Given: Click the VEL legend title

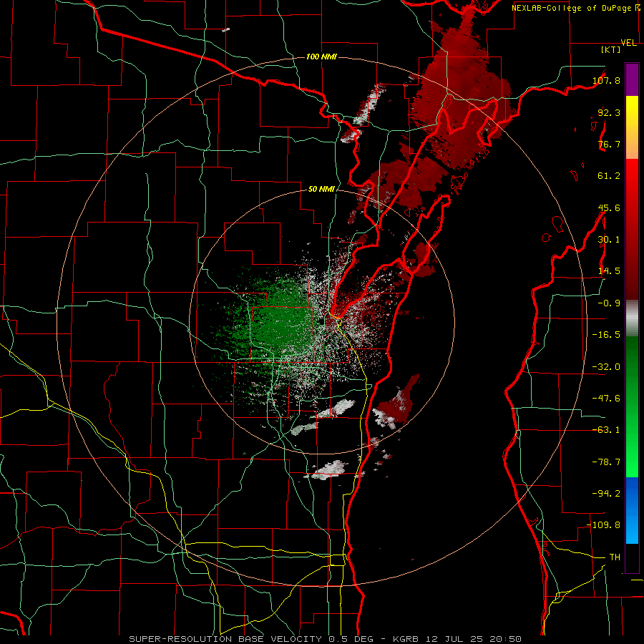Looking at the screenshot, I should point(629,43).
